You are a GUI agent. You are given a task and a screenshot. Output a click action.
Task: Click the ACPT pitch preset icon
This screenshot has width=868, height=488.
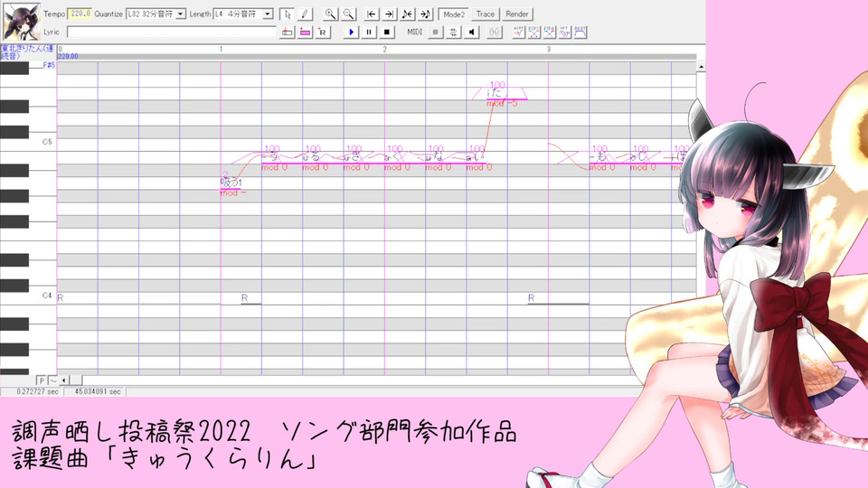click(518, 33)
